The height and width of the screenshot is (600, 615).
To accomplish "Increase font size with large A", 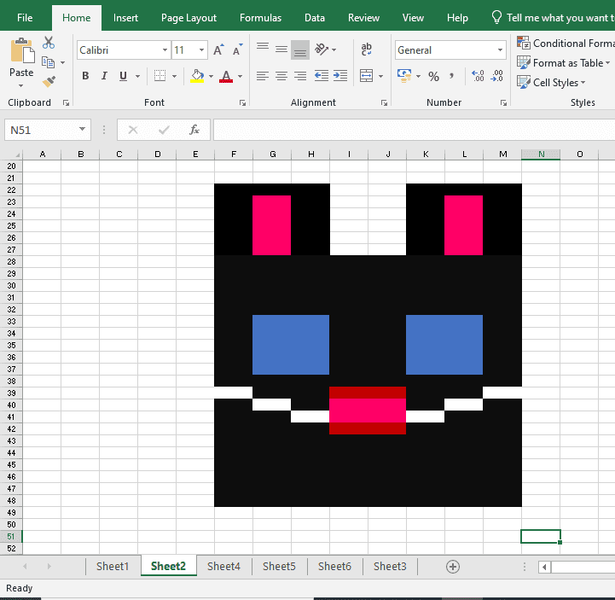I will pos(218,50).
